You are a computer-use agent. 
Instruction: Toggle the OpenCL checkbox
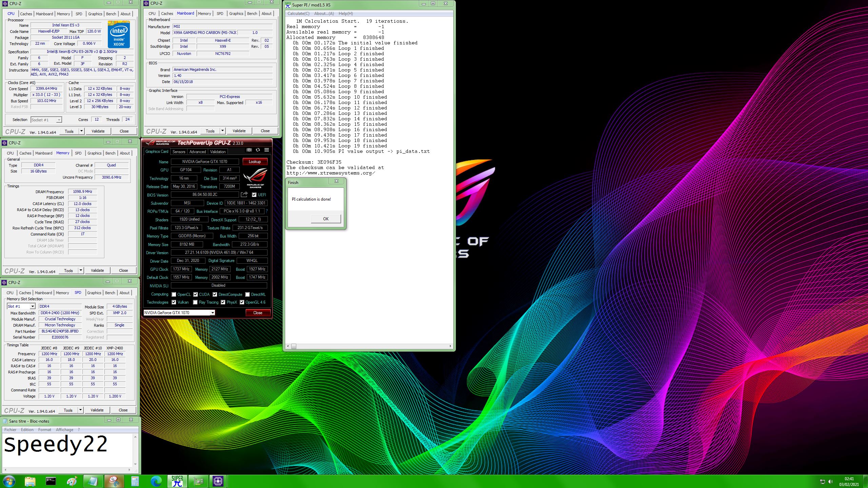tap(174, 294)
